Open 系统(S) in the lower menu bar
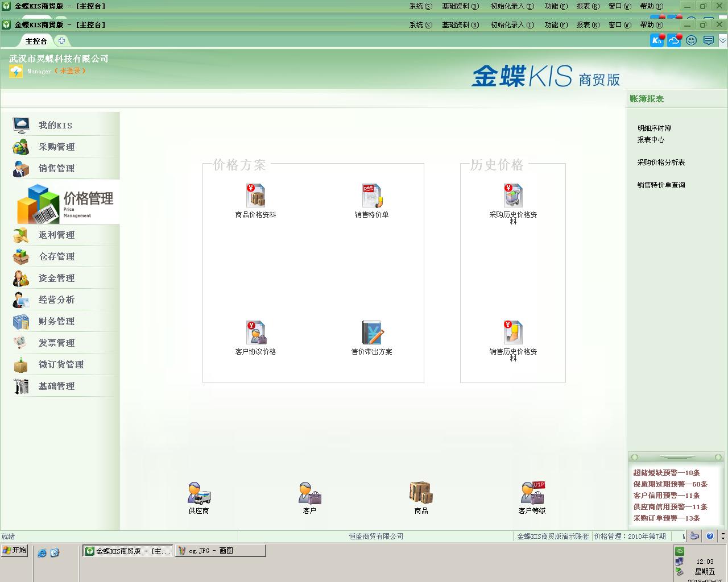Viewport: 728px width, 582px height. [421, 25]
